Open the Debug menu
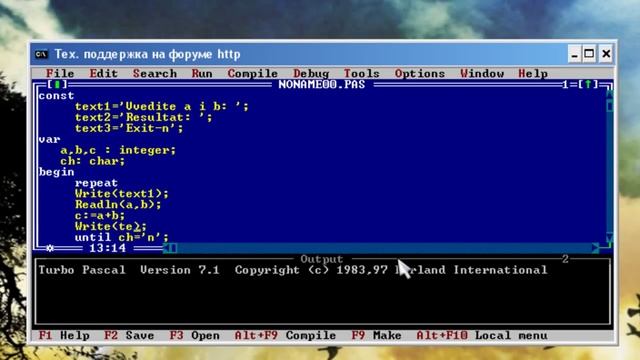The width and height of the screenshot is (640, 360). pyautogui.click(x=311, y=73)
